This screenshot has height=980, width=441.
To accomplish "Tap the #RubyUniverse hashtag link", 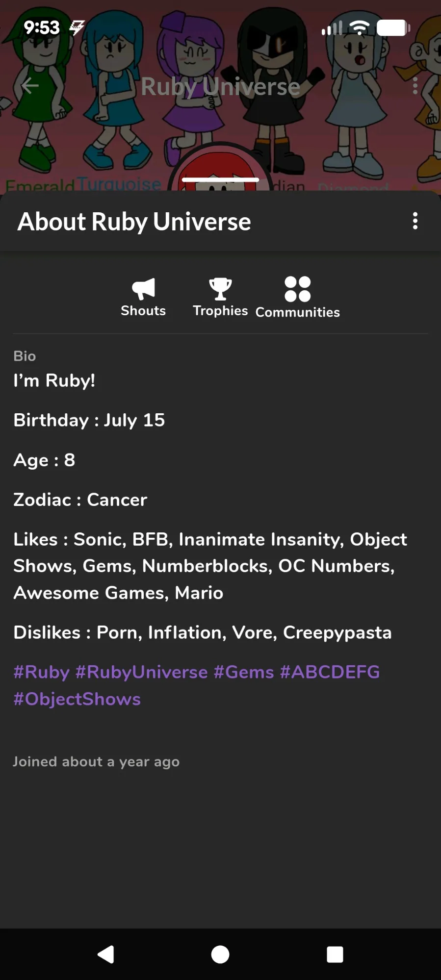I will point(141,672).
